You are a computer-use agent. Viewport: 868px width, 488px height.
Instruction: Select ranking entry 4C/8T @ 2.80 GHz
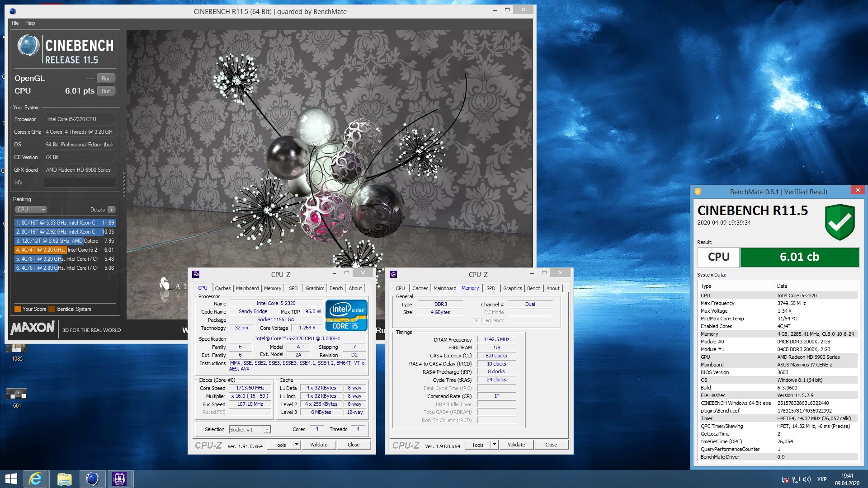pyautogui.click(x=65, y=268)
